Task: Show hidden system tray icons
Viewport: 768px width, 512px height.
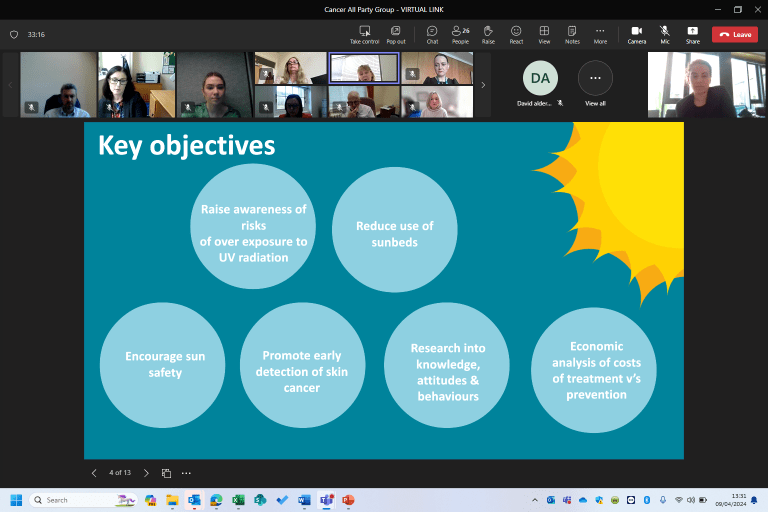Action: pos(535,500)
